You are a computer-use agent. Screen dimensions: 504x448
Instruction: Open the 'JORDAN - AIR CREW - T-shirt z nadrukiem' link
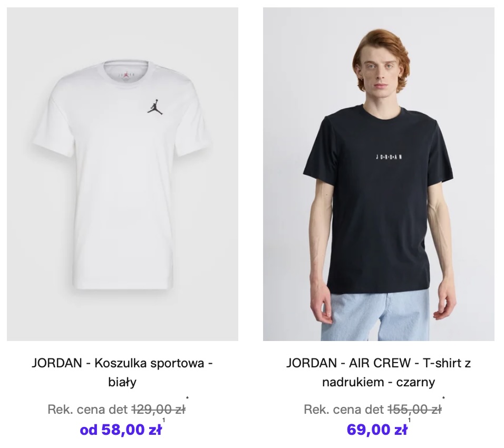pos(379,373)
